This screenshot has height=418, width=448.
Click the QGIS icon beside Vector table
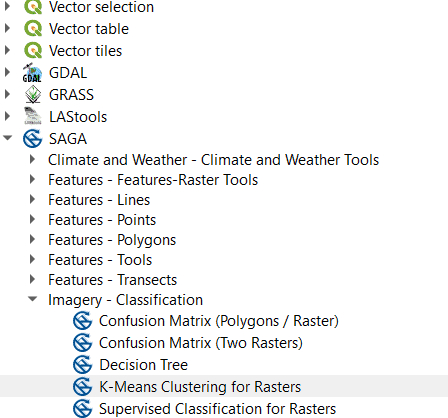pos(33,29)
